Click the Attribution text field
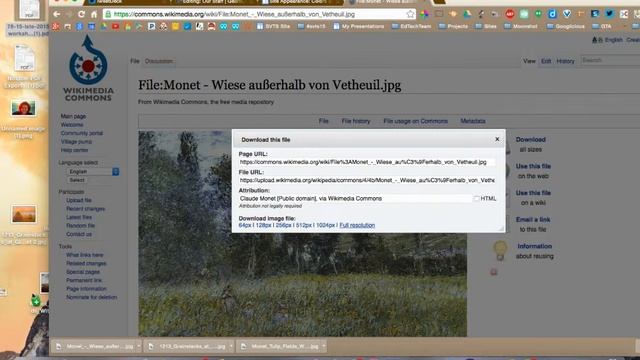640x360 pixels. pyautogui.click(x=355, y=198)
